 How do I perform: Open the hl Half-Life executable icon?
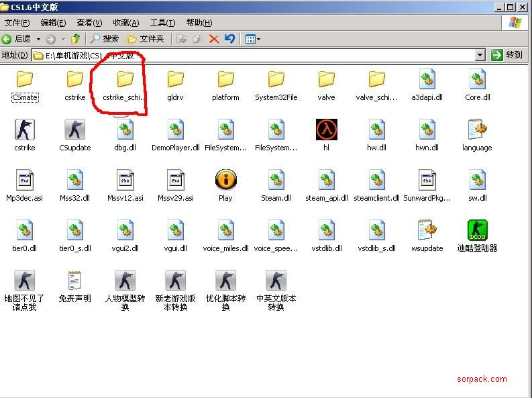326,130
